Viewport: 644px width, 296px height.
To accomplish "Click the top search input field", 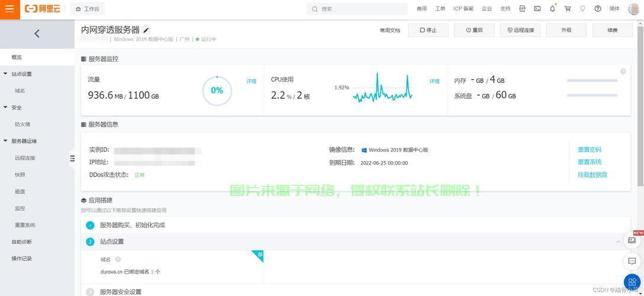I will coord(361,9).
